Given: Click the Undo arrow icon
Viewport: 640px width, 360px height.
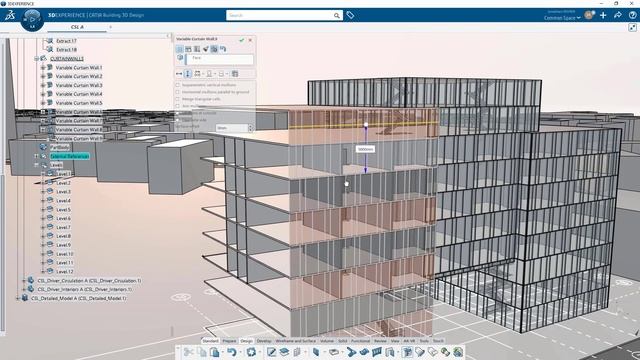Looking at the screenshot, I should (x=231, y=352).
